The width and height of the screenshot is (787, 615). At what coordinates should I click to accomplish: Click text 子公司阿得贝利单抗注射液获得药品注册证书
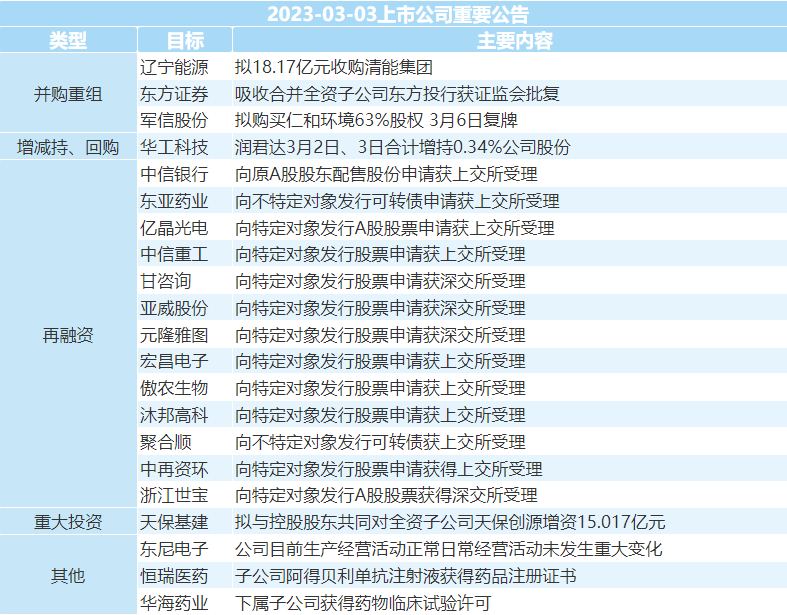tap(405, 576)
